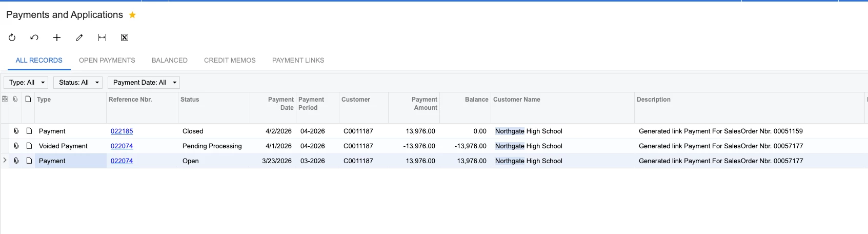
Task: Refresh the records list
Action: click(12, 37)
